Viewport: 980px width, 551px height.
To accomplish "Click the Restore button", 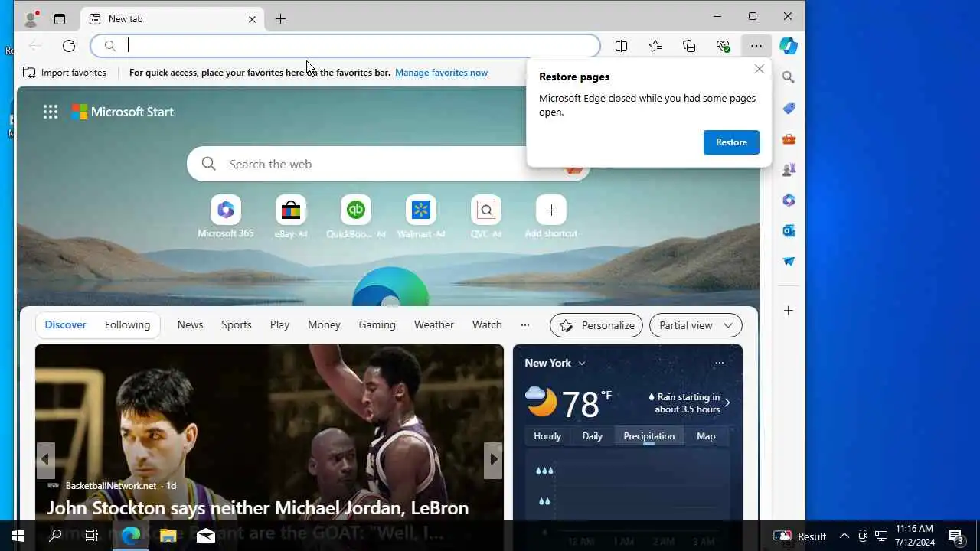I will coord(731,142).
